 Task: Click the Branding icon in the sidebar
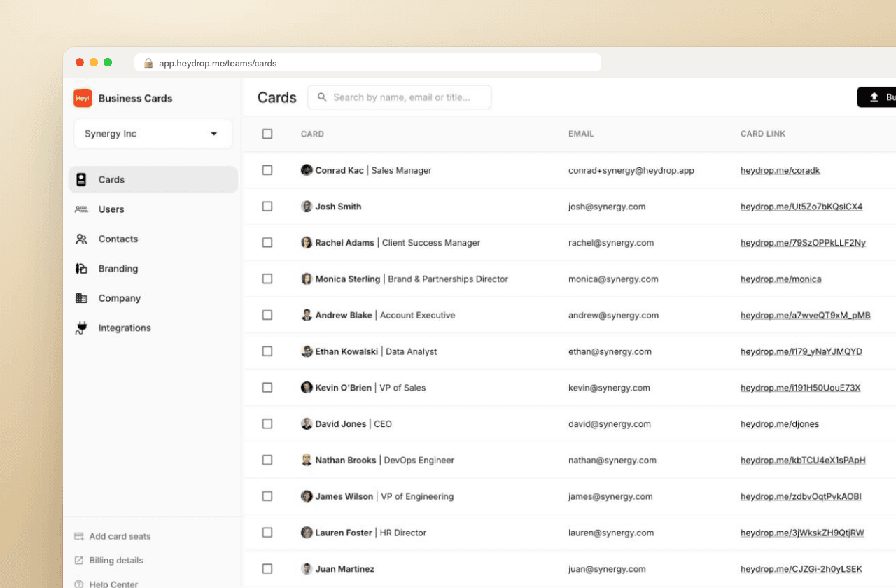click(81, 269)
